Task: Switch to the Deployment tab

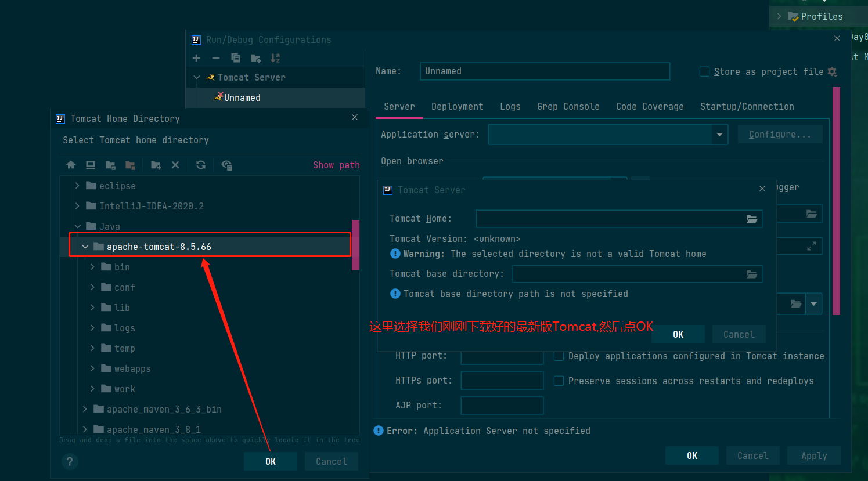Action: tap(458, 106)
